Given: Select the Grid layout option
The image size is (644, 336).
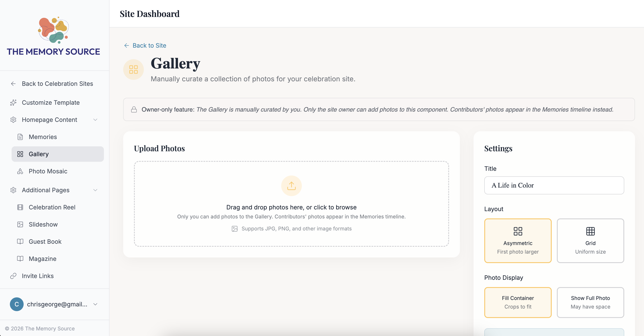Looking at the screenshot, I should 590,241.
